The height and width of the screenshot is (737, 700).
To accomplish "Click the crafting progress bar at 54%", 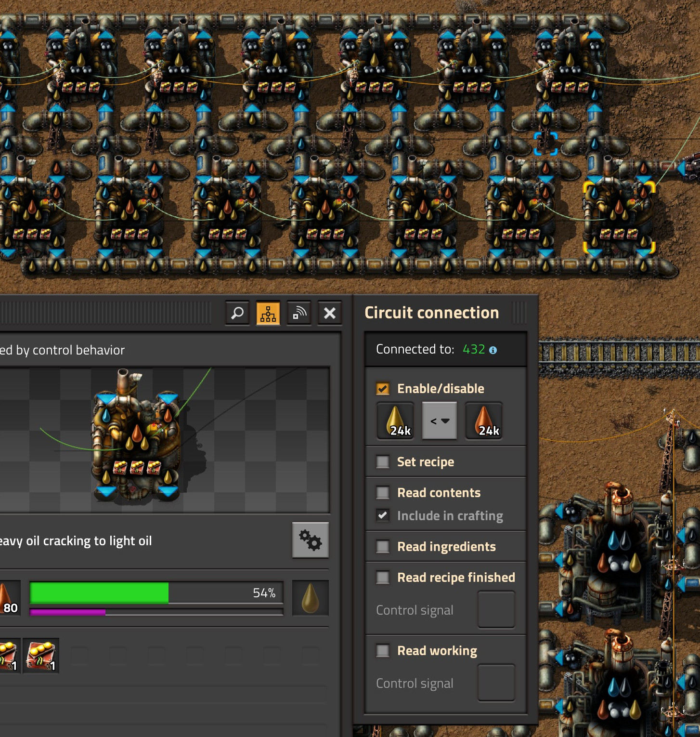I will click(x=156, y=592).
